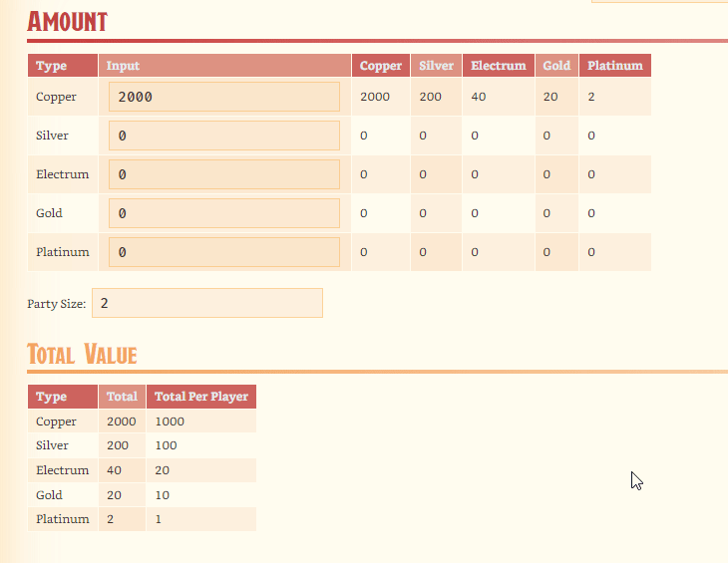Viewport: 728px width, 563px height.
Task: Click the Party Size input field
Action: pyautogui.click(x=206, y=303)
